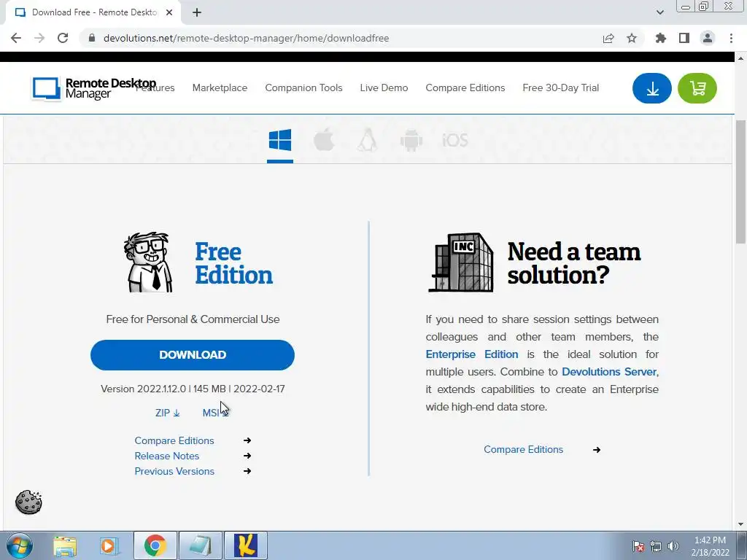Image resolution: width=747 pixels, height=560 pixels.
Task: Open the Marketplace menu item
Action: coord(220,87)
